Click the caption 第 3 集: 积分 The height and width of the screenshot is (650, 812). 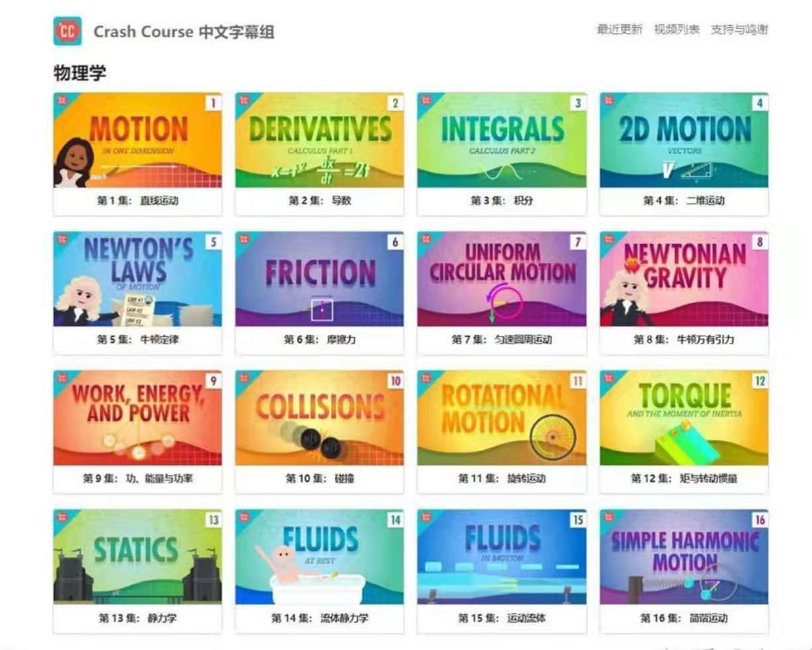502,201
